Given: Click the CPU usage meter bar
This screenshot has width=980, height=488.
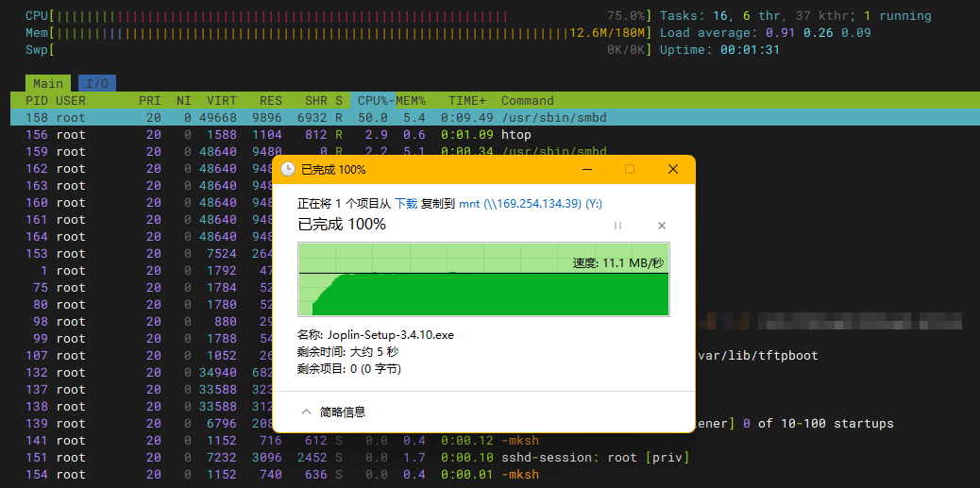Looking at the screenshot, I should (283, 16).
